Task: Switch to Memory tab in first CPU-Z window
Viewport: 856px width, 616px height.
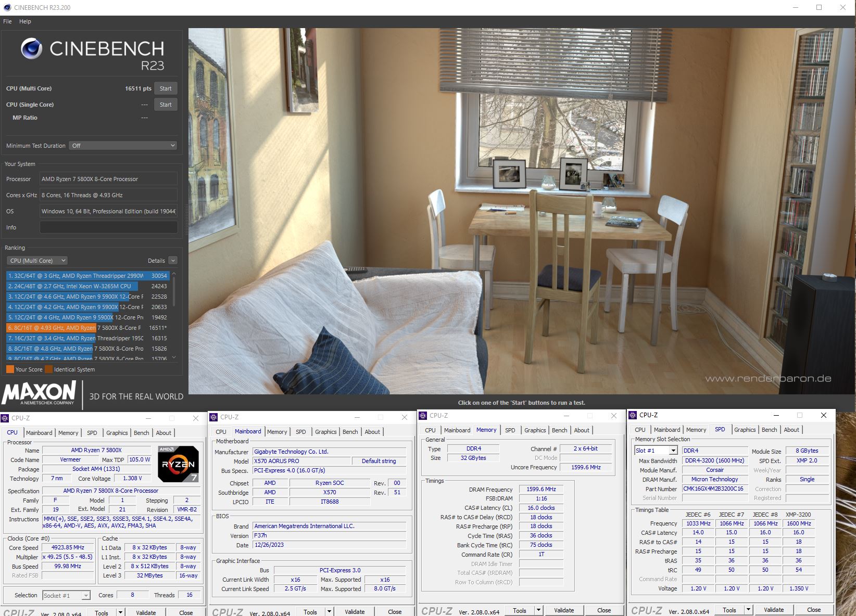Action: (x=68, y=433)
